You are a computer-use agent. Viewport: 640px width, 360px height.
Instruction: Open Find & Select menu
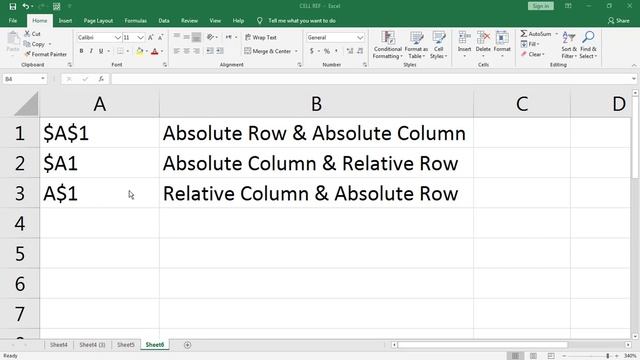click(588, 45)
